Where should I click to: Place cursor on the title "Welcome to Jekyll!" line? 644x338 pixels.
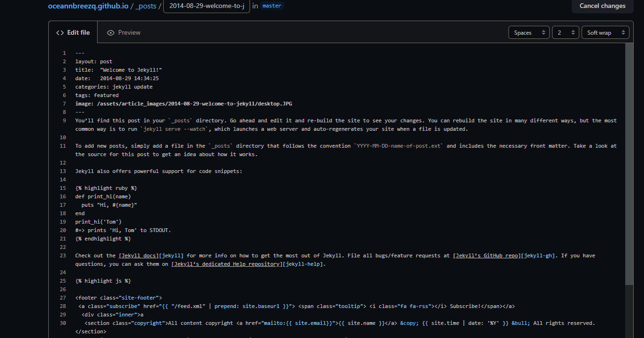(119, 70)
